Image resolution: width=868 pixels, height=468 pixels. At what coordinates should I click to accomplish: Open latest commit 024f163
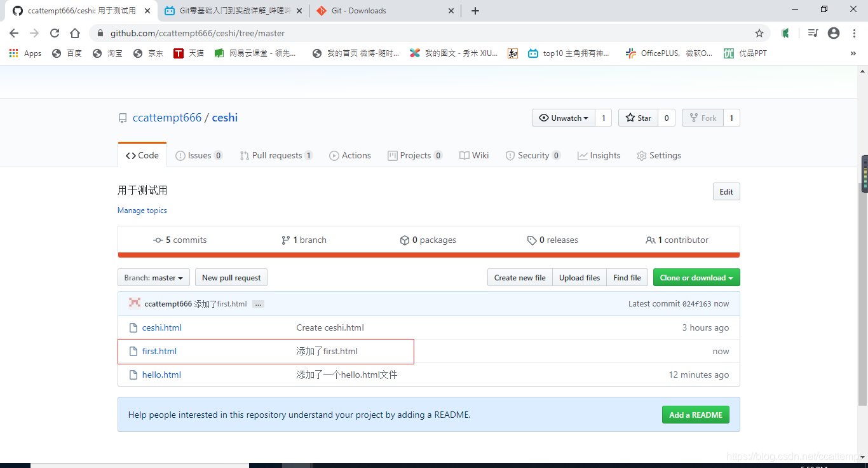click(696, 304)
